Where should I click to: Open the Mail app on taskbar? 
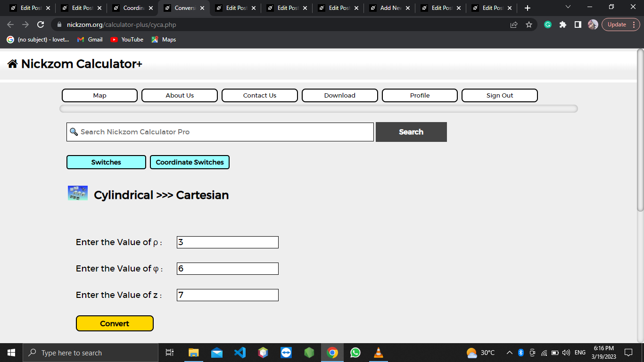217,353
